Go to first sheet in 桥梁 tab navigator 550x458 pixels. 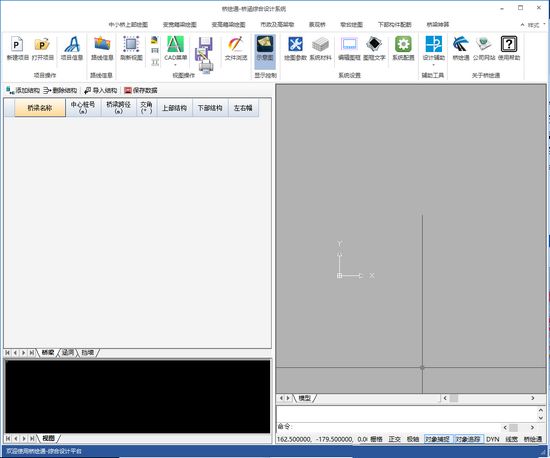[7, 352]
